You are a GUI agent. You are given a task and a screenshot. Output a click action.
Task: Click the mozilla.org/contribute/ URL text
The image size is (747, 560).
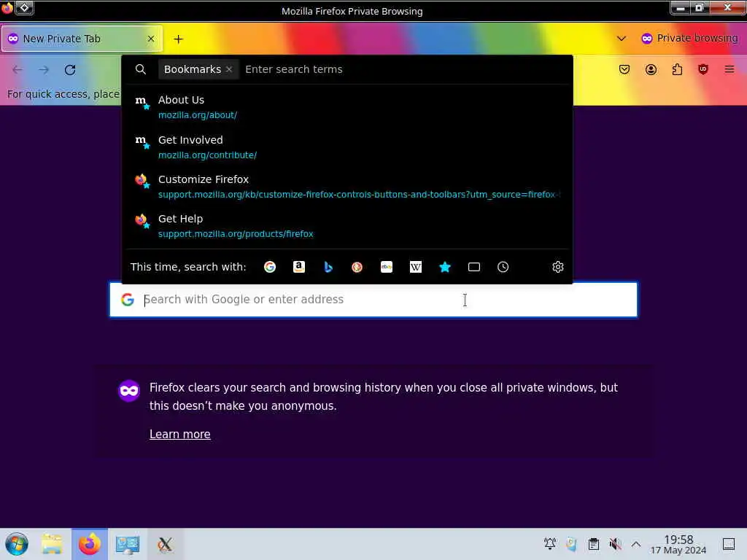point(207,155)
